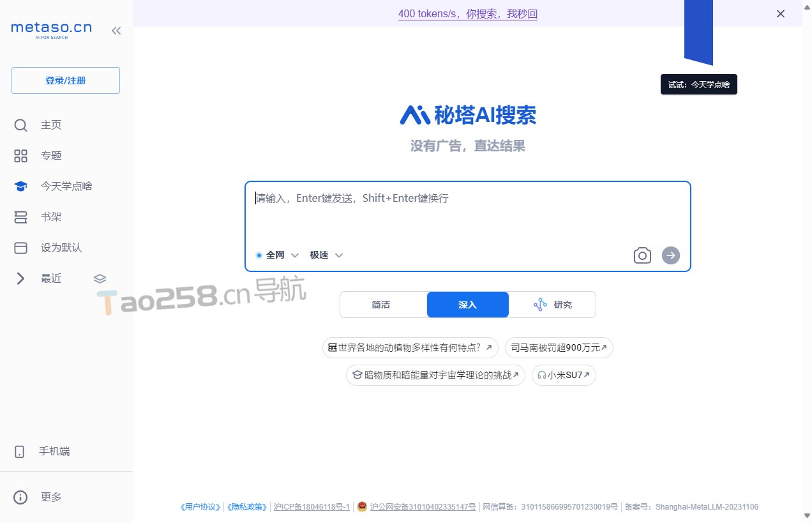This screenshot has width=812, height=523.
Task: Click suggestion 小米SU7
Action: [x=564, y=375]
